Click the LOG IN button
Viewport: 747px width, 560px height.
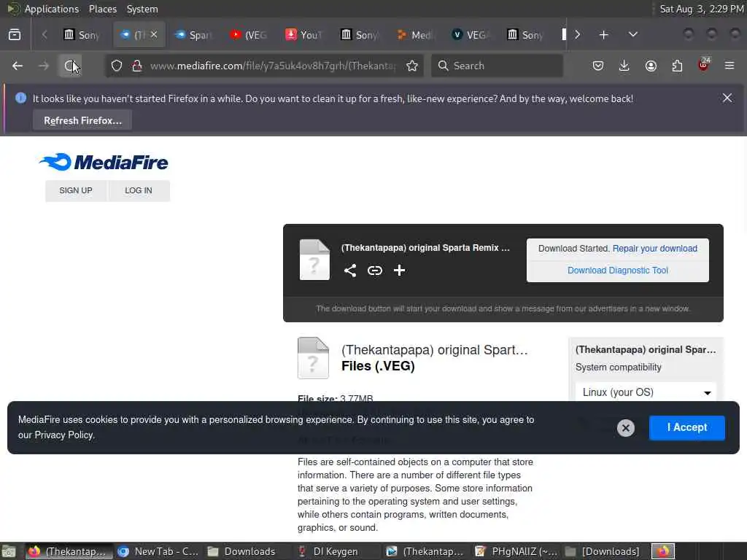(139, 190)
